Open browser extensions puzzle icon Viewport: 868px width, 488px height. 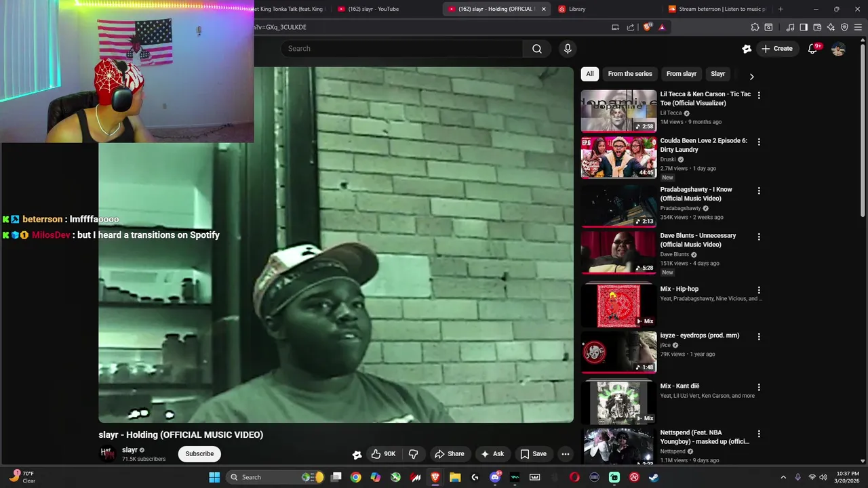[755, 27]
